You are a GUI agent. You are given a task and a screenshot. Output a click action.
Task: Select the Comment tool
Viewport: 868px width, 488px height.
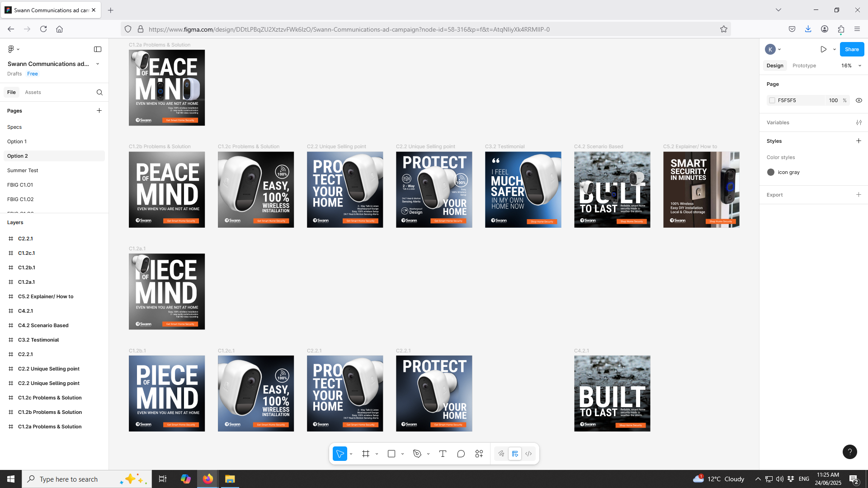click(461, 454)
